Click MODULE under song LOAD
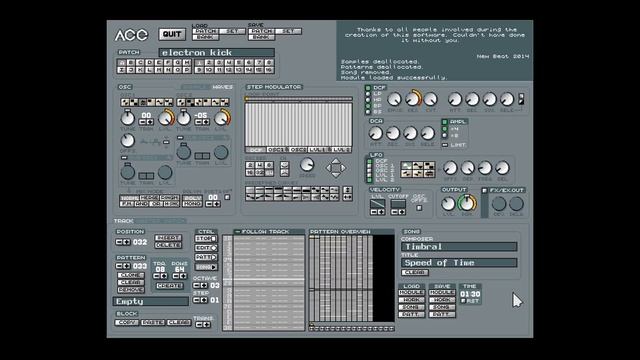The width and height of the screenshot is (640, 360). tap(411, 293)
